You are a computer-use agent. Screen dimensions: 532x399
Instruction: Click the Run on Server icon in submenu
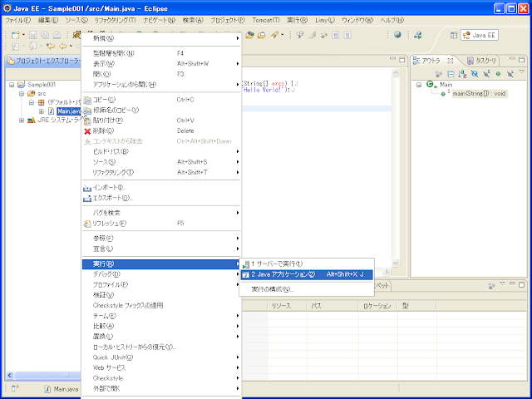point(246,264)
